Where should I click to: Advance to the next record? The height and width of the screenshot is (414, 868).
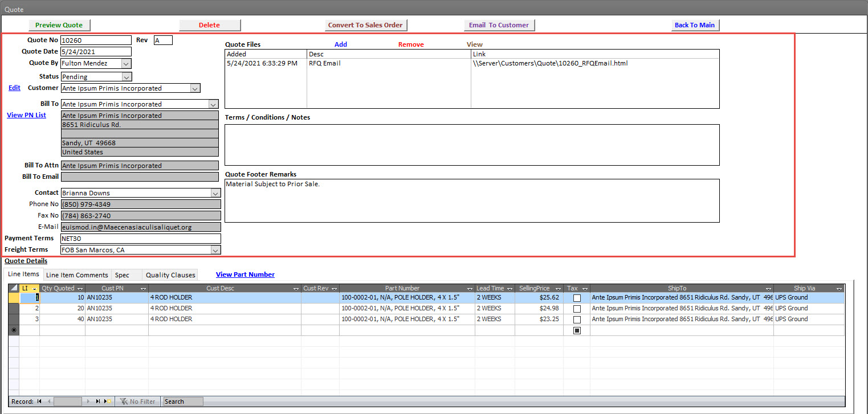[88, 401]
